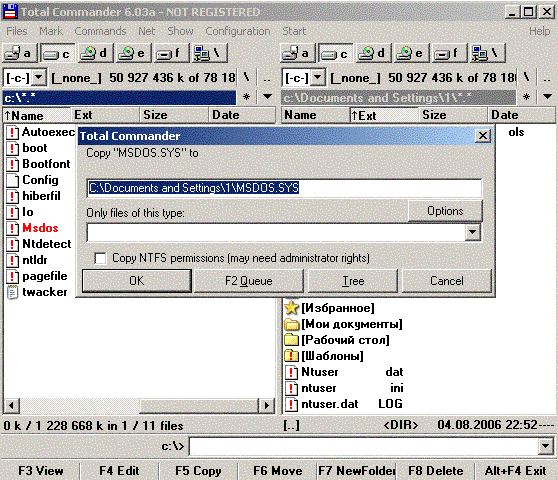The image size is (558, 480).
Task: Expand command line history dropdown
Action: (x=546, y=446)
